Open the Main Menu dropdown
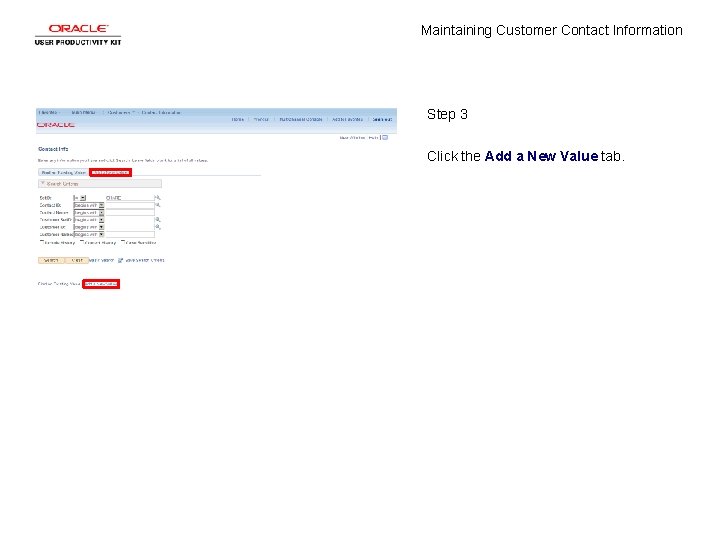The height and width of the screenshot is (540, 720). click(x=84, y=112)
